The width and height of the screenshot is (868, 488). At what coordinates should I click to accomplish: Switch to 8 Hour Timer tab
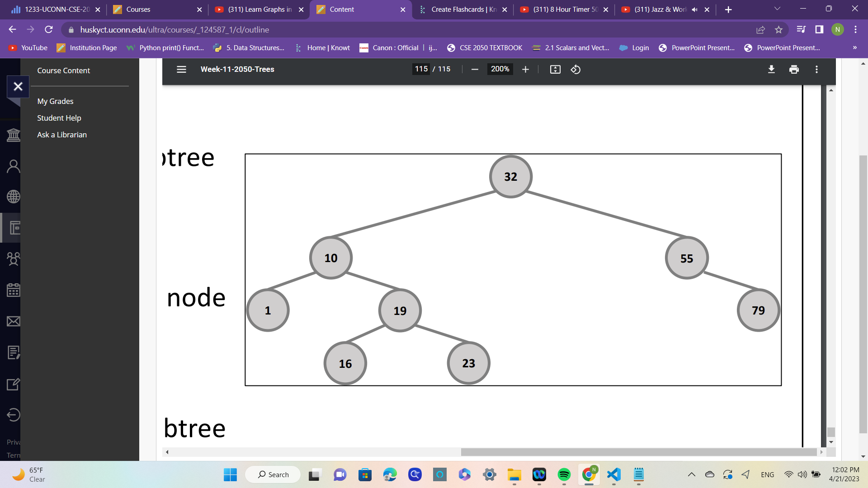(563, 9)
